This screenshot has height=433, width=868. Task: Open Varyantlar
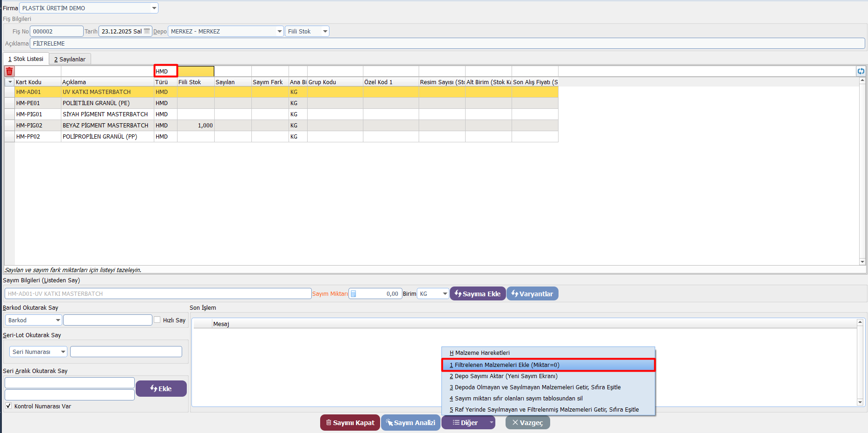coord(532,294)
